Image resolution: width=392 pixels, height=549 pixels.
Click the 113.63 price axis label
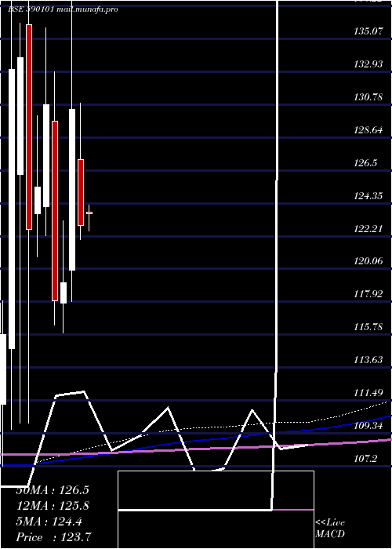pyautogui.click(x=368, y=359)
